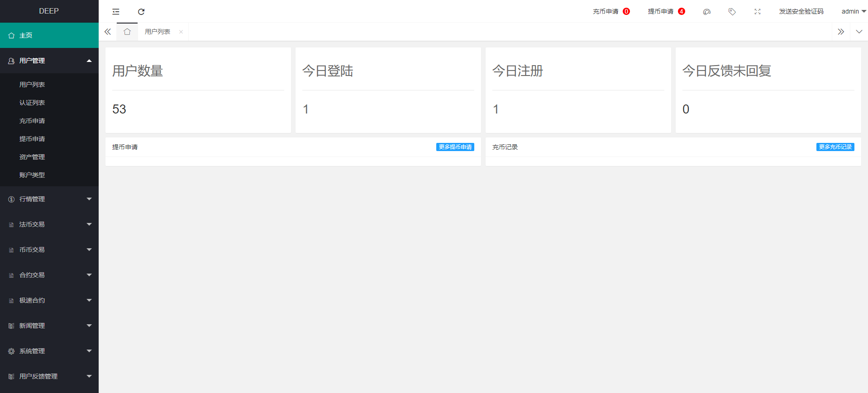Click the home icon tab
Viewport: 868px width, 393px height.
(x=127, y=32)
